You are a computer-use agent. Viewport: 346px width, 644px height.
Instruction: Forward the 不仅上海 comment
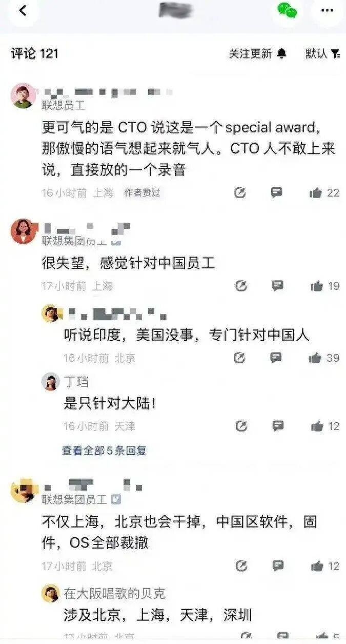(x=240, y=566)
